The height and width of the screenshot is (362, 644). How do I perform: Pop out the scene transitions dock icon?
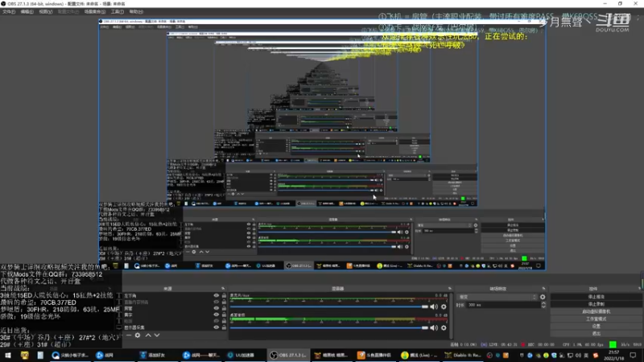[x=543, y=289]
